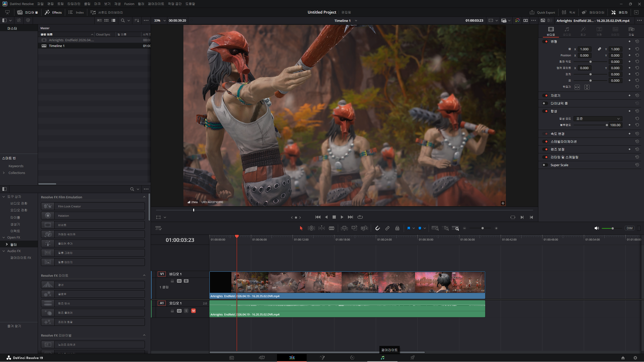The image size is (644, 362).
Task: Open the 합성 모드 dropdown
Action: (x=597, y=119)
